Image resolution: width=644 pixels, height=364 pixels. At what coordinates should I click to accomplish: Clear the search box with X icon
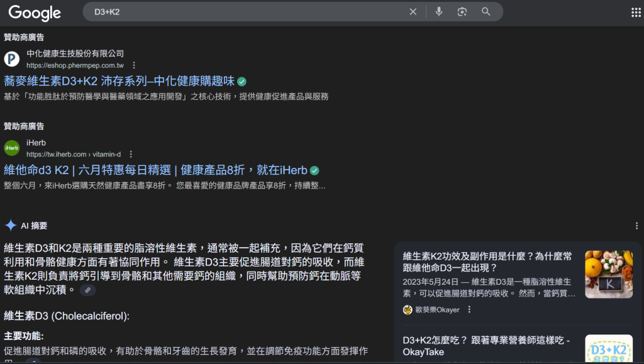click(413, 12)
